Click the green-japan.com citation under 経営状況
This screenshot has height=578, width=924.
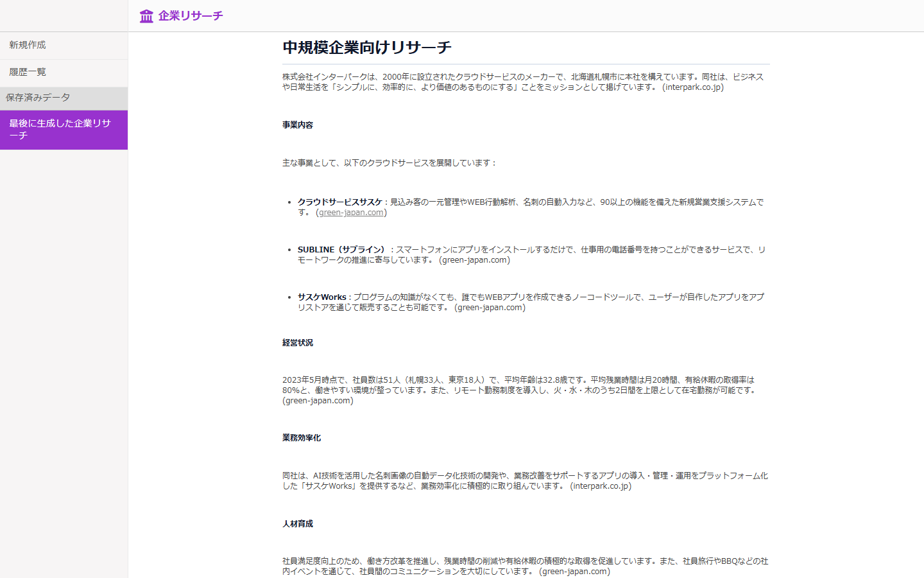tap(317, 400)
